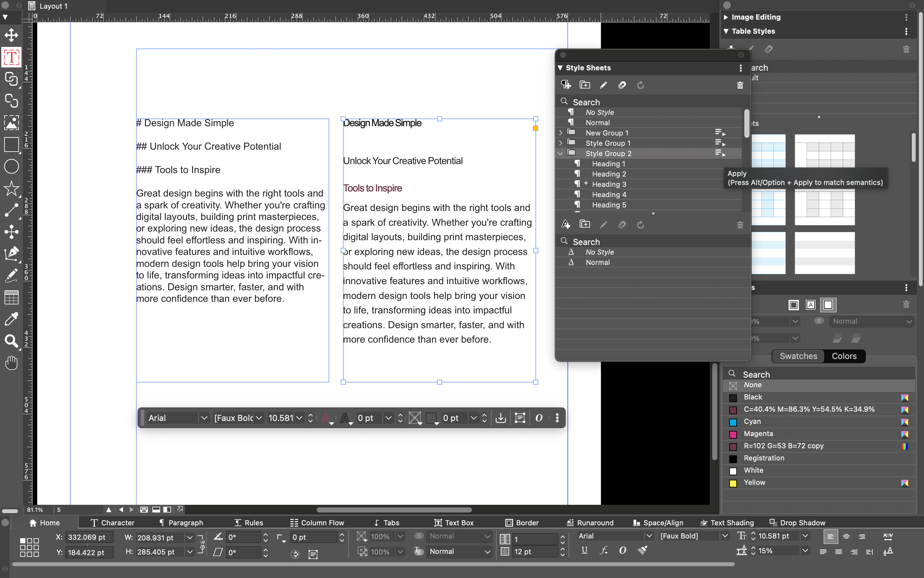
Task: Select the Zoom magnifier tool
Action: coord(11,341)
